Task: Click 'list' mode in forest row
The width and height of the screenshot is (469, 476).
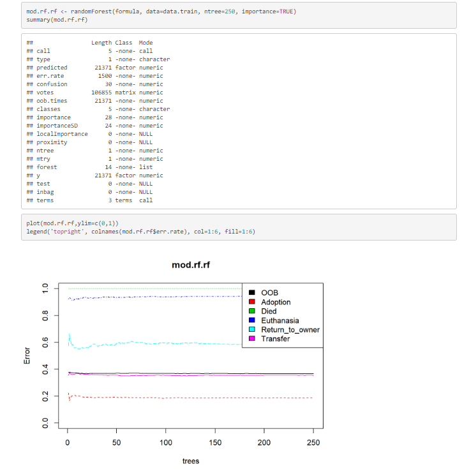Action: [145, 167]
